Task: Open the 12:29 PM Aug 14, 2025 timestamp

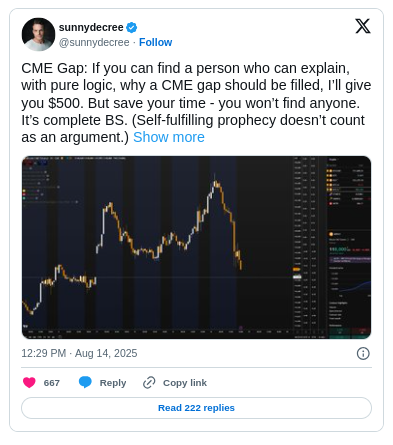Action: (x=79, y=353)
